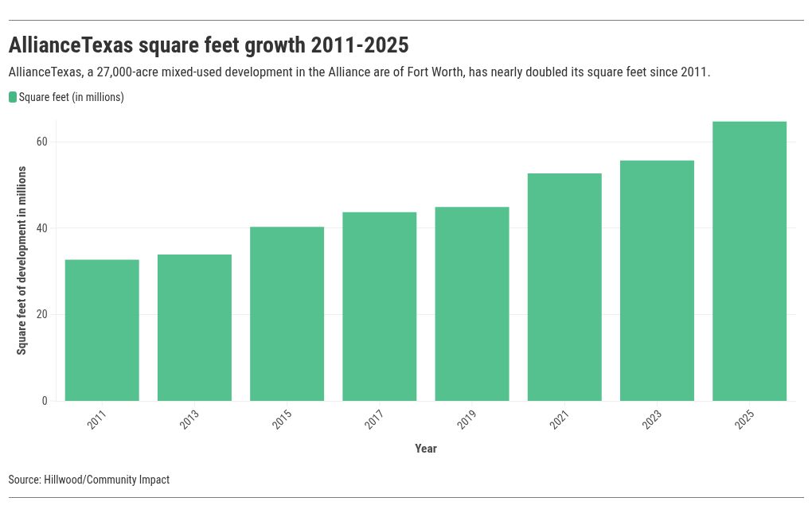This screenshot has height=517, width=812.
Task: Click the 2019 green bar
Action: 472,304
